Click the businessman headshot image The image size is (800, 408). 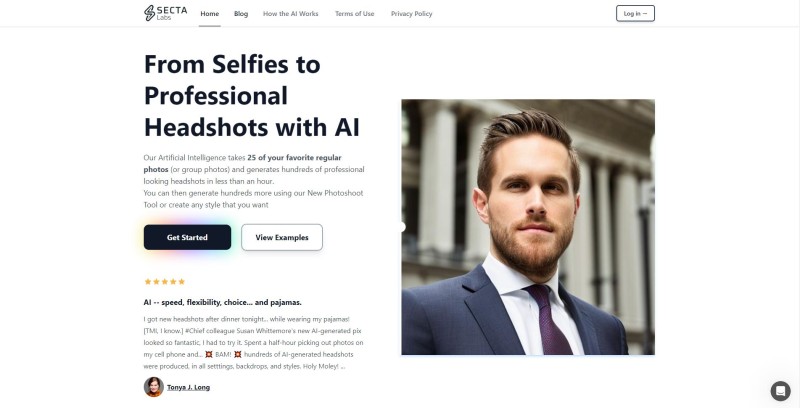point(528,227)
